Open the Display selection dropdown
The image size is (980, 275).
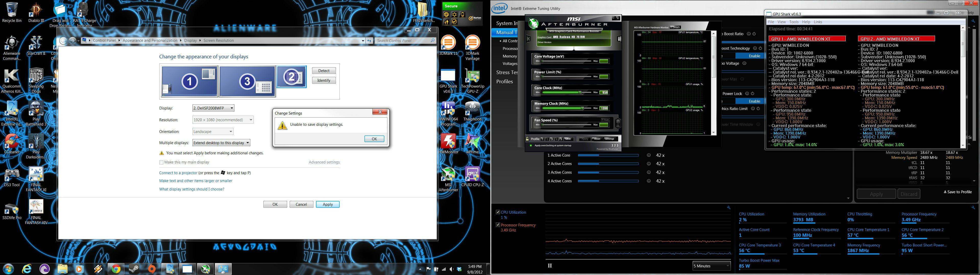tap(213, 108)
